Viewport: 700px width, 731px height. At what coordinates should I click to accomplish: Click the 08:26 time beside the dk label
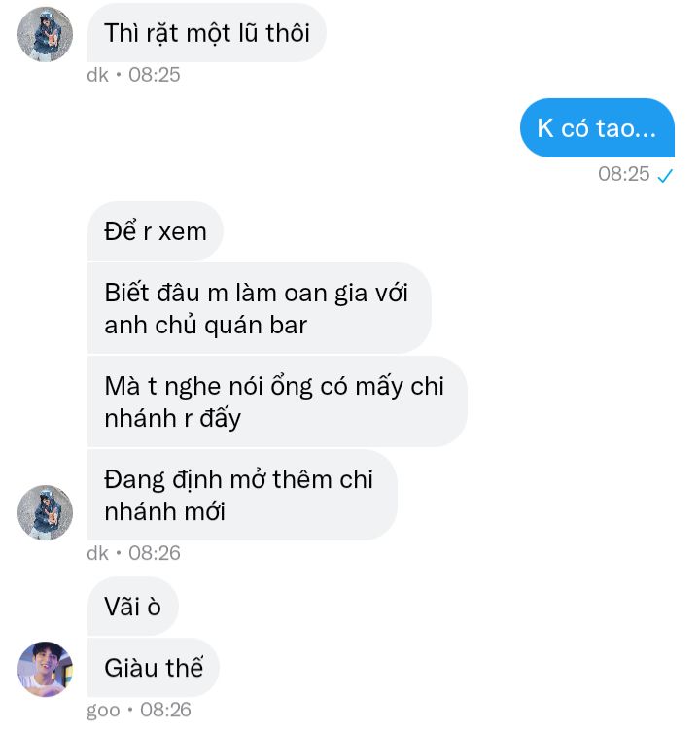pyautogui.click(x=155, y=553)
